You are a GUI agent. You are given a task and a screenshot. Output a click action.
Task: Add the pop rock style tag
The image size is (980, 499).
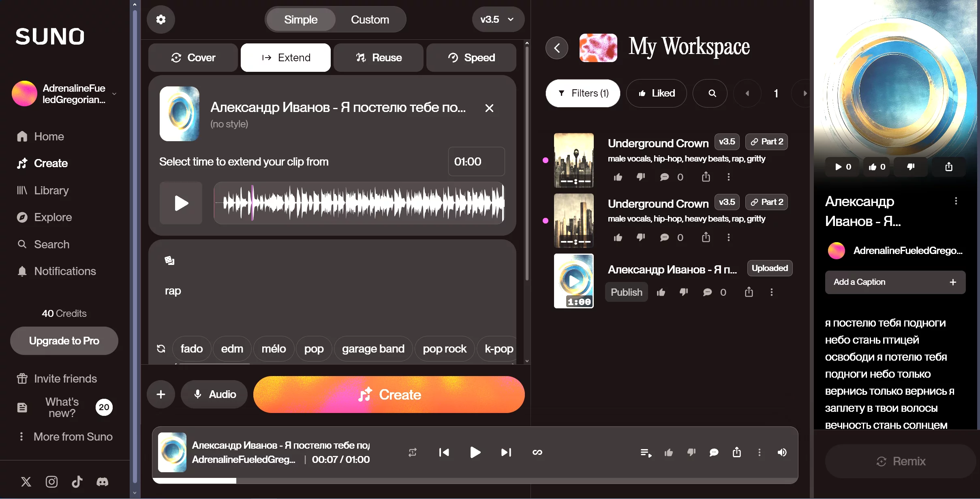click(x=445, y=348)
